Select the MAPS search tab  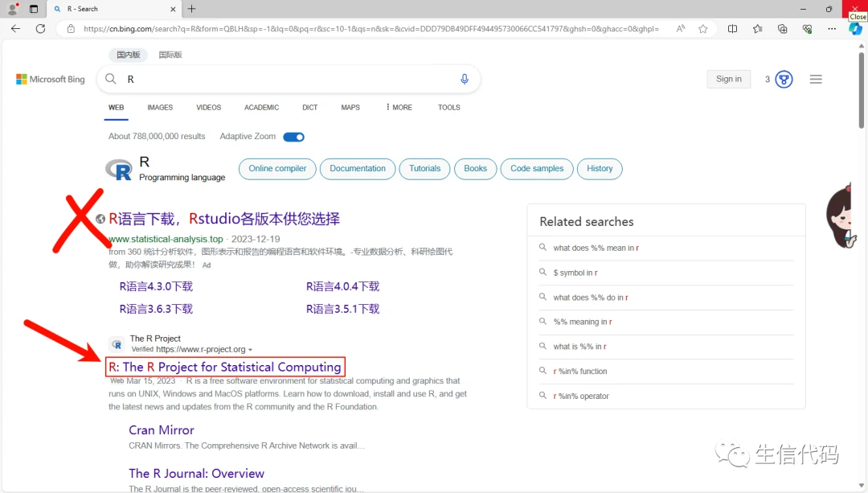(x=350, y=108)
